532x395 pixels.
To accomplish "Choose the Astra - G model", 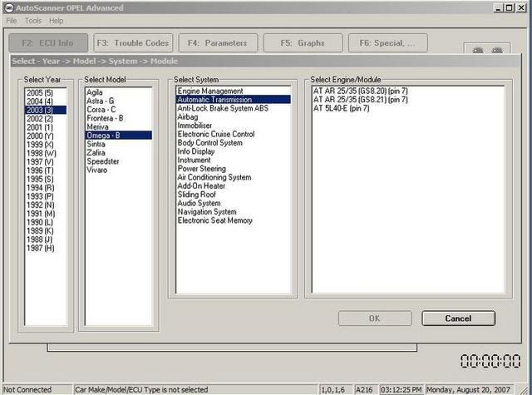I will 118,101.
